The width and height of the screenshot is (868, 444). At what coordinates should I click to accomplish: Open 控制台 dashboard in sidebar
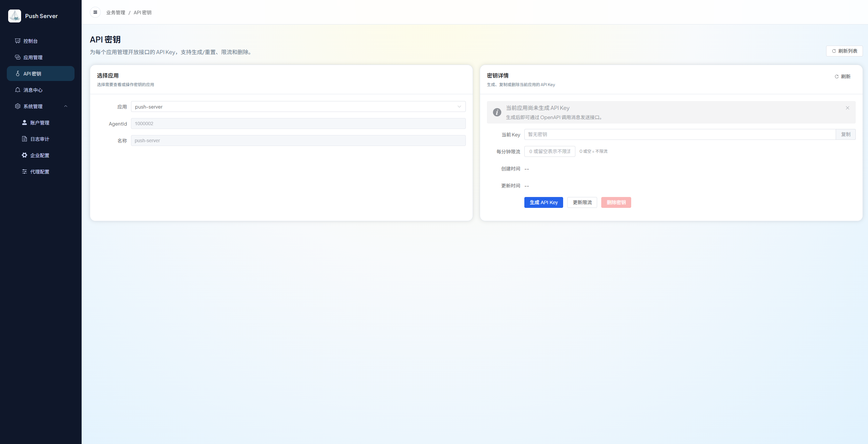(x=30, y=41)
